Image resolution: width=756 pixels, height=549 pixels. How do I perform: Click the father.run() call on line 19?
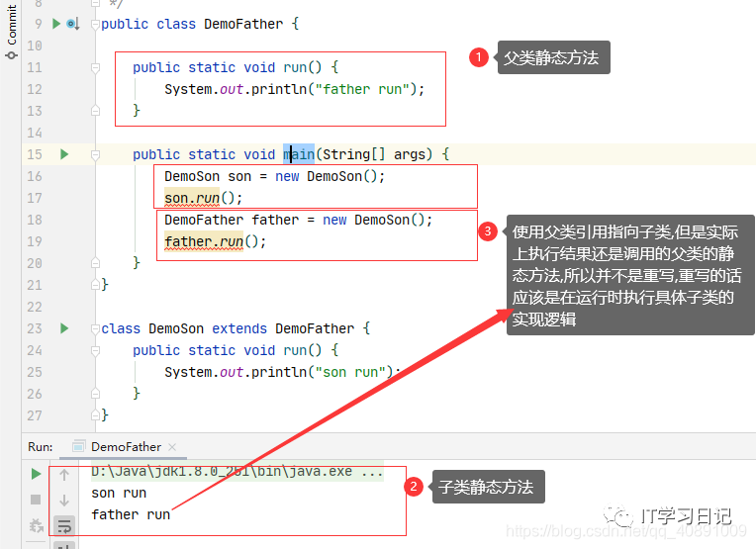215,241
